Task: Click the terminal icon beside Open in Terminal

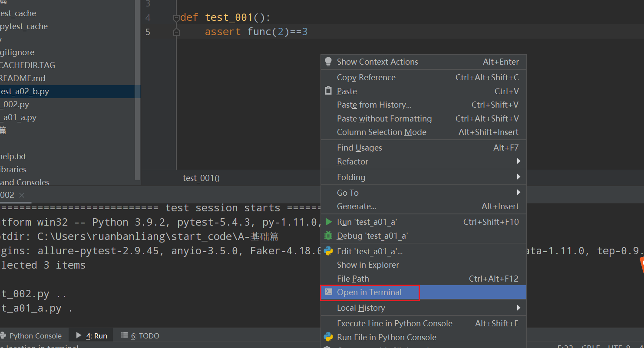Action: [x=329, y=292]
